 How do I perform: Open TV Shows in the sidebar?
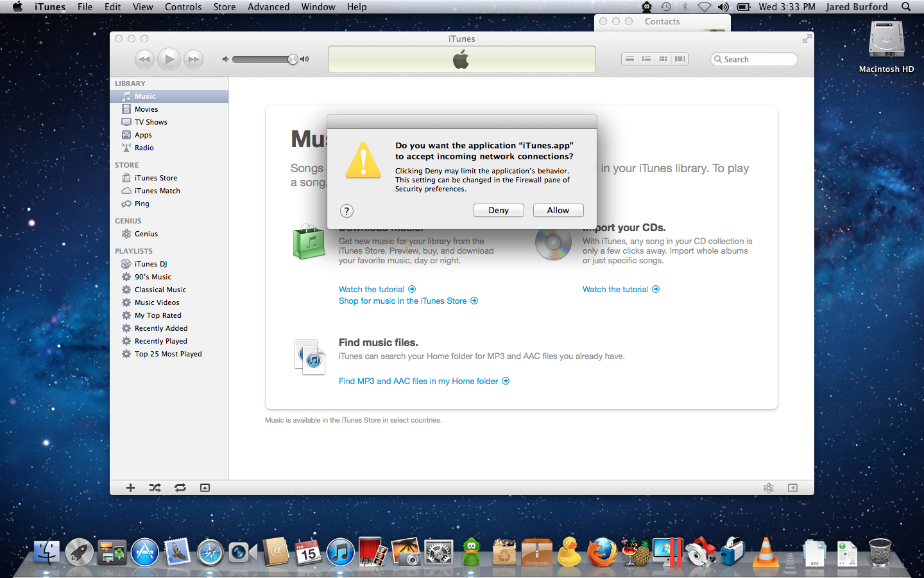click(169, 122)
